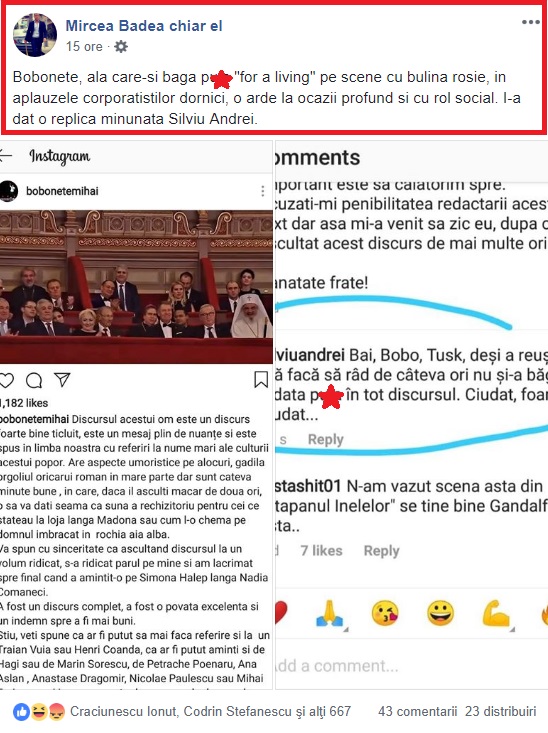Screen dimensions: 548x733
Task: Click the Instagram comment bubble icon
Action: (x=34, y=381)
